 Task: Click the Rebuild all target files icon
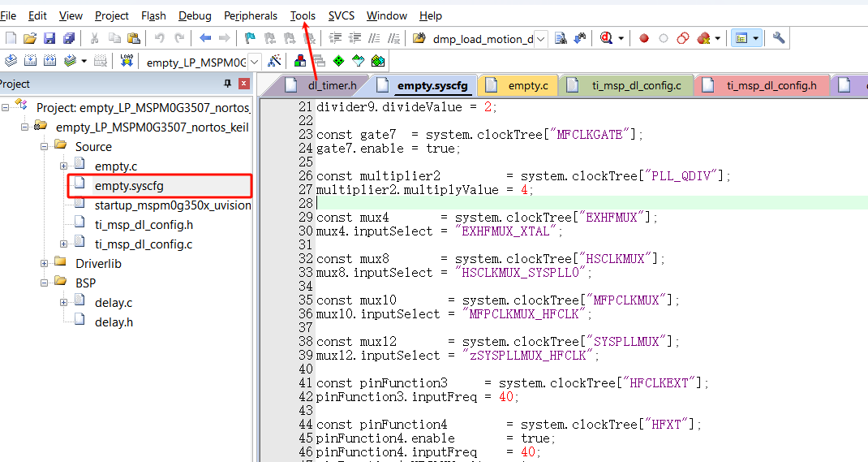49,61
